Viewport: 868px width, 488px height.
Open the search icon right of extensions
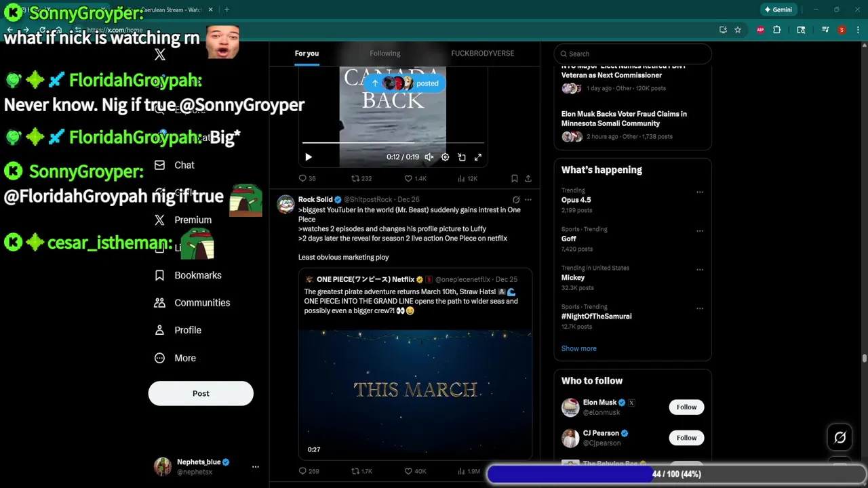801,30
